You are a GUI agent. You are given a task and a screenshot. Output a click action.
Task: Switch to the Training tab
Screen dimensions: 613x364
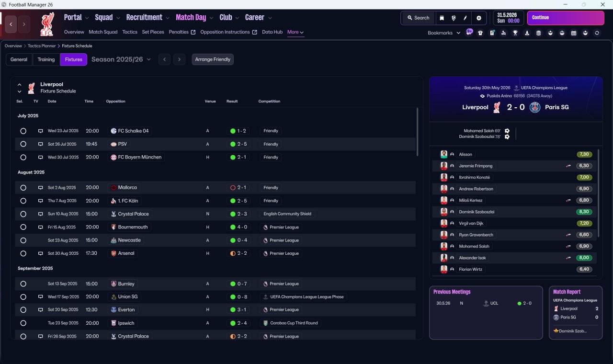click(46, 59)
